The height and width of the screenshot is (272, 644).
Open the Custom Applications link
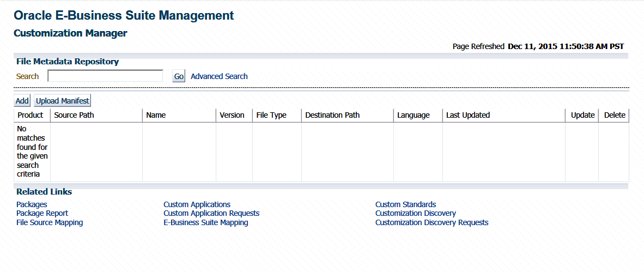(197, 204)
